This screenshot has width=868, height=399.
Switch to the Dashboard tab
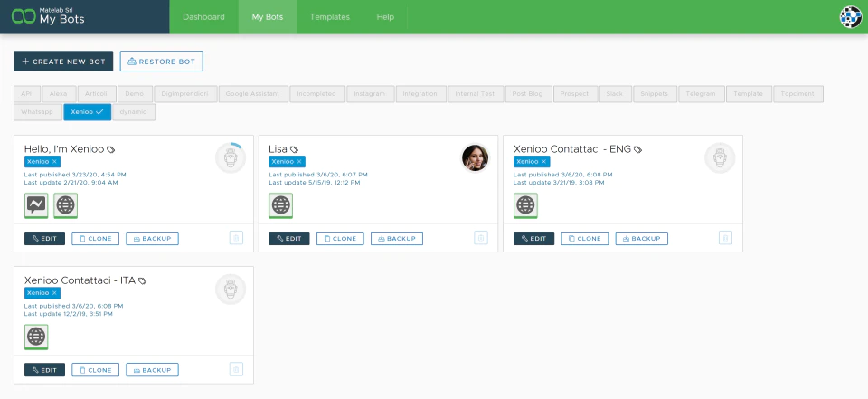[203, 17]
